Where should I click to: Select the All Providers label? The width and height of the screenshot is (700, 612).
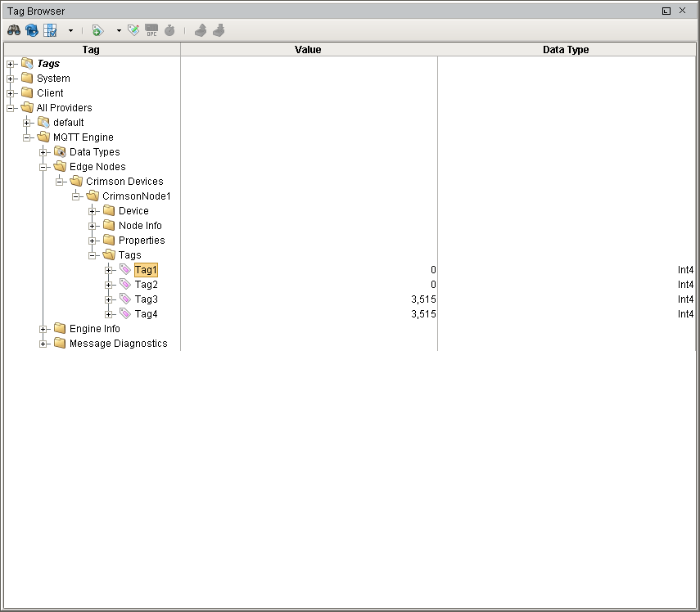tap(65, 108)
